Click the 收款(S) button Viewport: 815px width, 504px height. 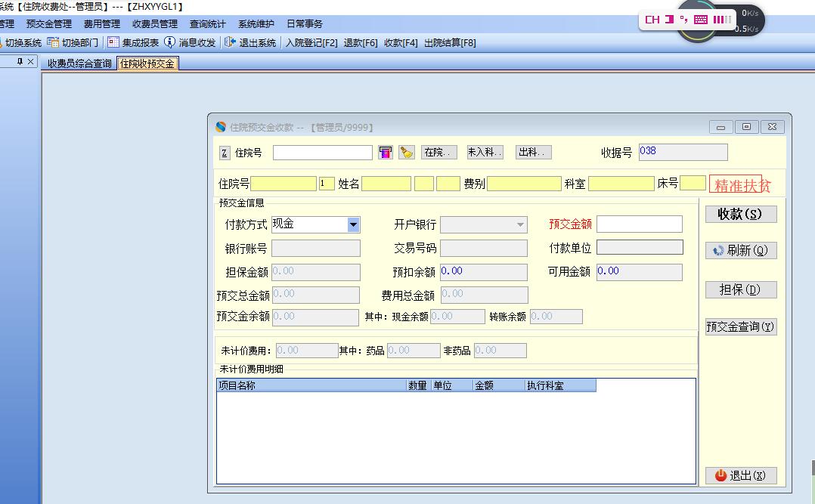tap(741, 214)
